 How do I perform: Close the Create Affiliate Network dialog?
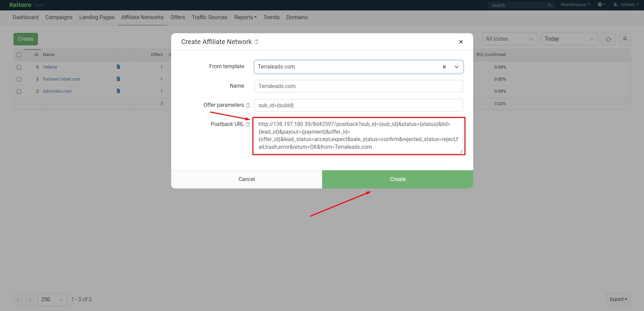(x=461, y=42)
